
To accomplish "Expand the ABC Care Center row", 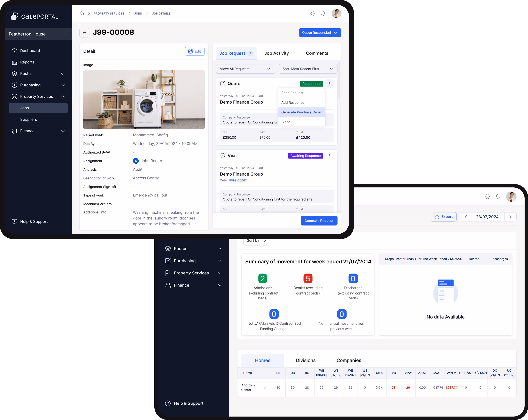I will click(x=264, y=388).
